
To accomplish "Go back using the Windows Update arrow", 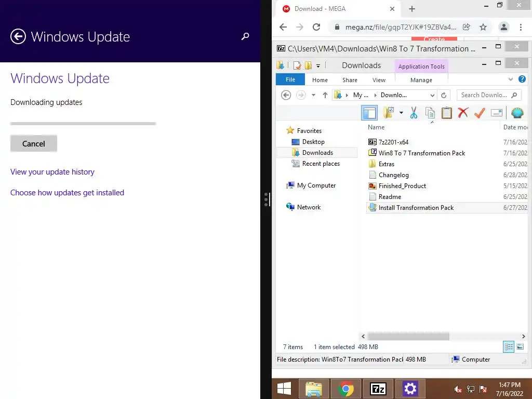I will tap(18, 37).
